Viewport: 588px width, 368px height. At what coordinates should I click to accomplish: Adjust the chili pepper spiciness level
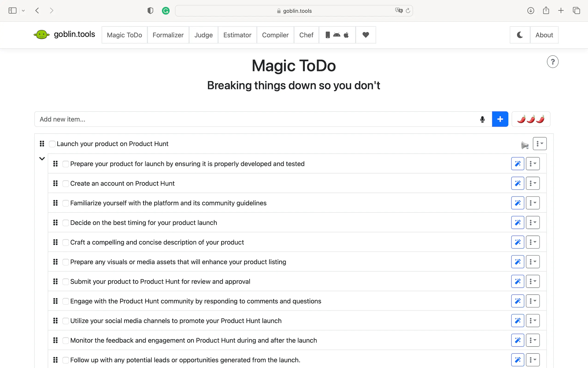point(531,119)
